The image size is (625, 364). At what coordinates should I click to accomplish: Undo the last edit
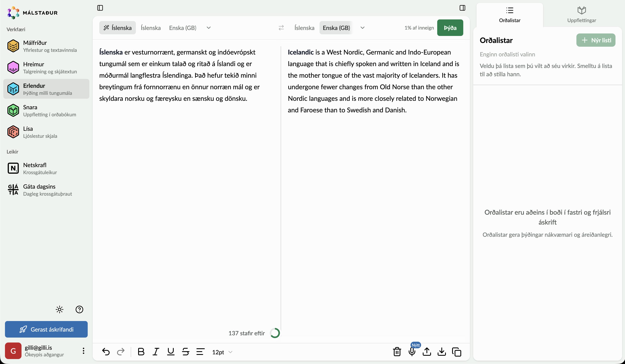click(106, 352)
